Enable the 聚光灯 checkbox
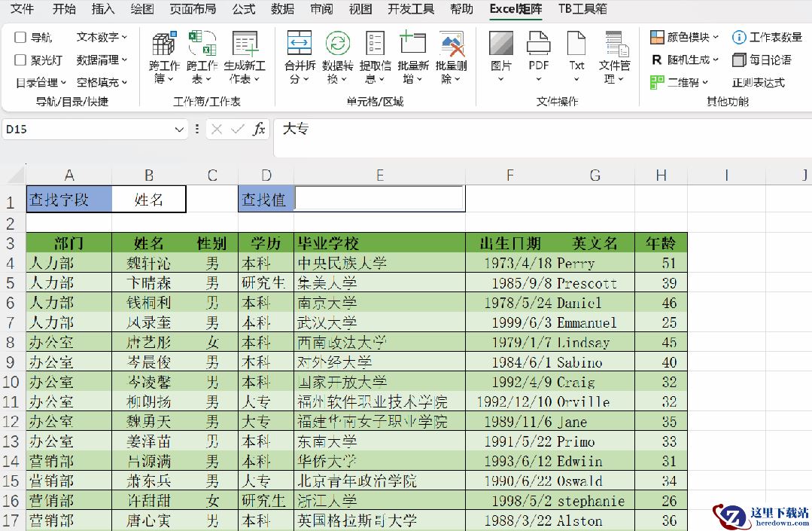Viewport: 812px width, 531px height. tap(20, 60)
